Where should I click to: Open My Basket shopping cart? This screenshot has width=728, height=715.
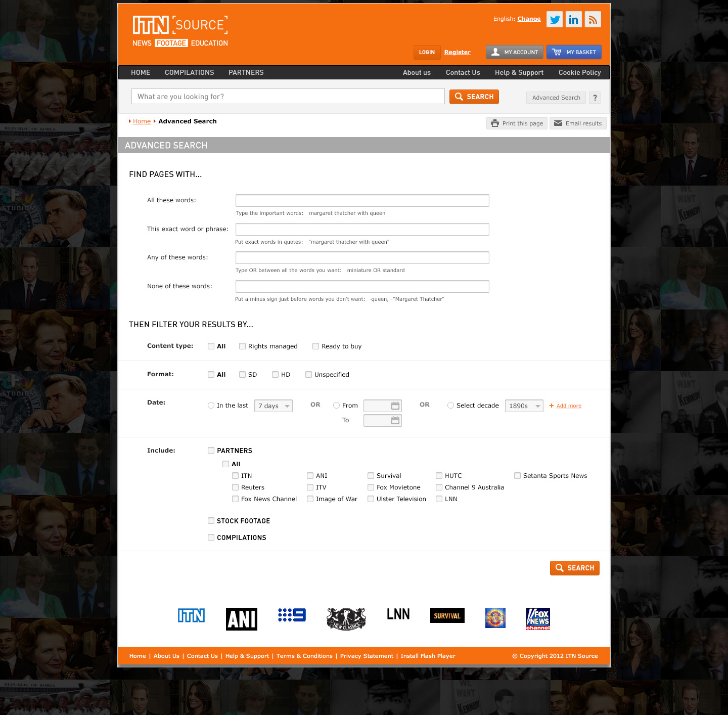click(x=574, y=52)
